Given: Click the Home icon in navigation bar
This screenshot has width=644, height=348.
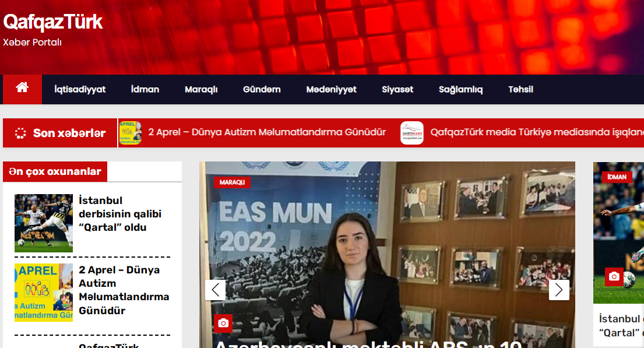Looking at the screenshot, I should point(22,89).
